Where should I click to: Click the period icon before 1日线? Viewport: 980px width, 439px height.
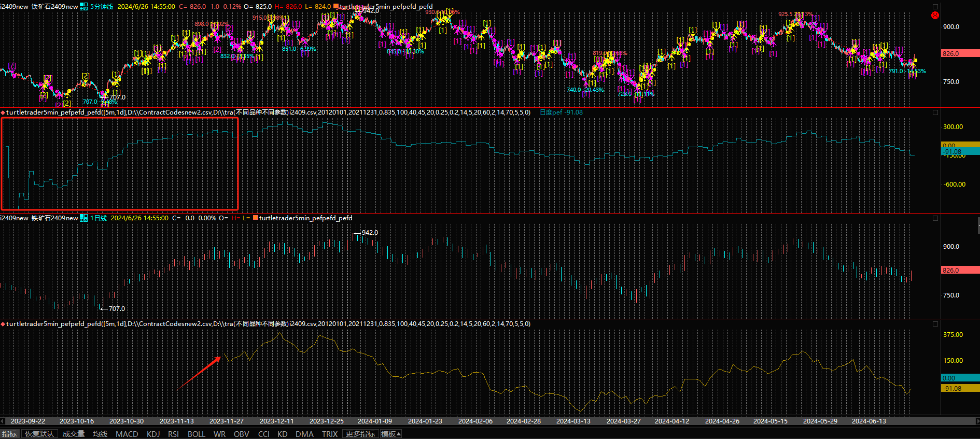(83, 218)
